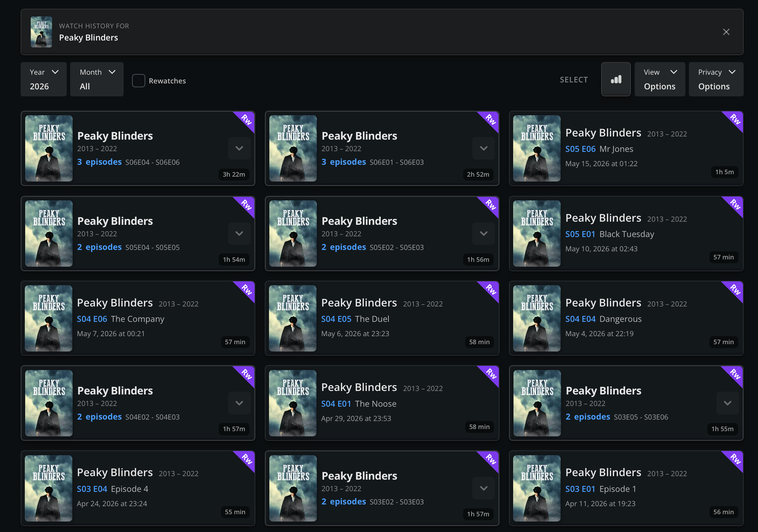
Task: Click the date May 10, 2026 at 02:43
Action: tap(602, 249)
